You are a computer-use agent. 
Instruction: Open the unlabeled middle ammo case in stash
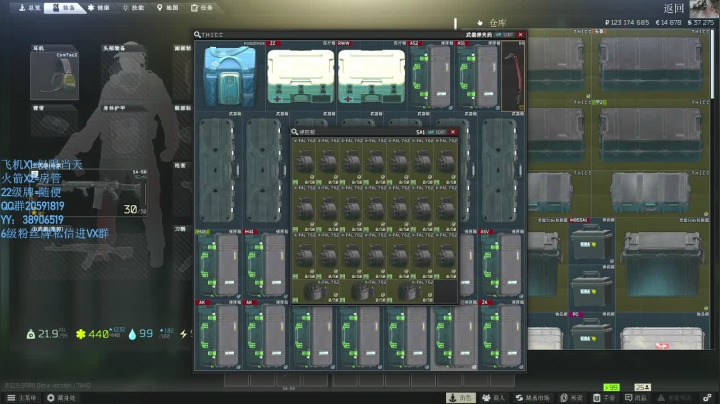[591, 289]
